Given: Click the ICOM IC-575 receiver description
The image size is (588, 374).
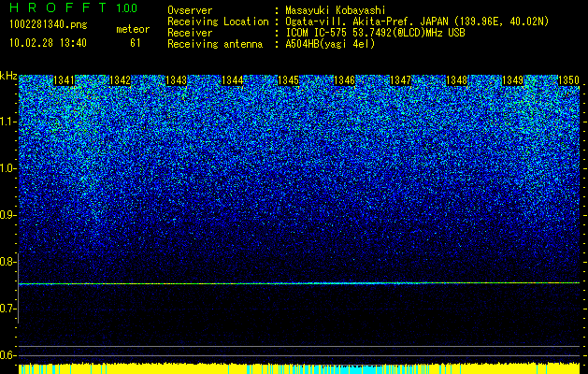Looking at the screenshot, I should click(375, 33).
